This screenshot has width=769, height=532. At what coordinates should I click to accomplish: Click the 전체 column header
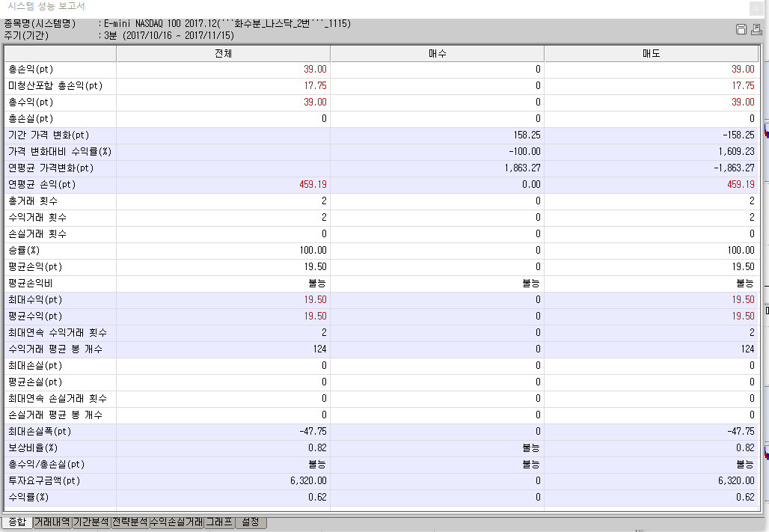[223, 54]
